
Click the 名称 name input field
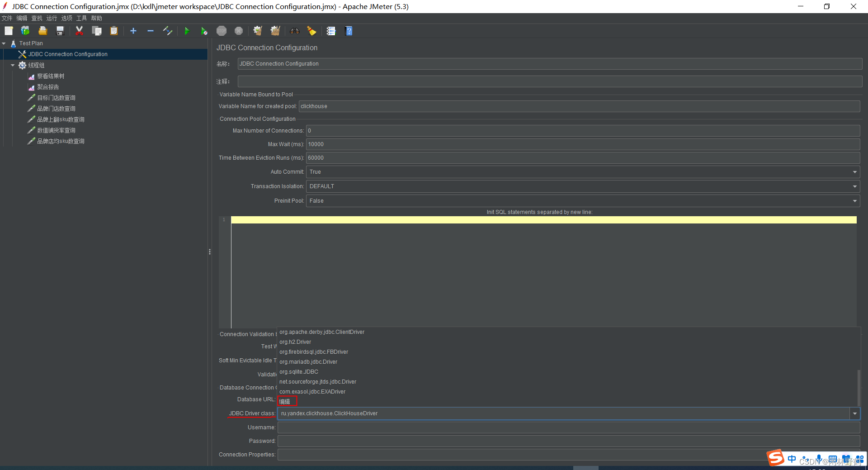pyautogui.click(x=550, y=64)
